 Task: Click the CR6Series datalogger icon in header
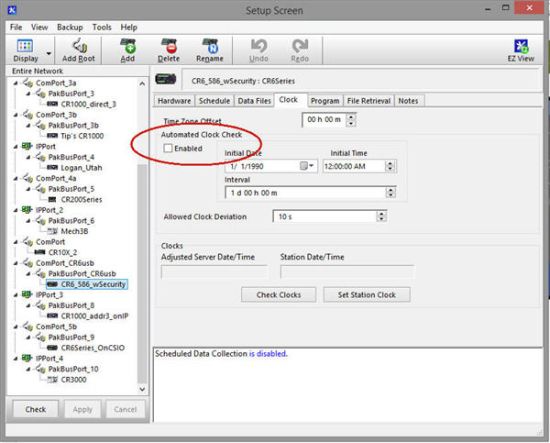166,79
